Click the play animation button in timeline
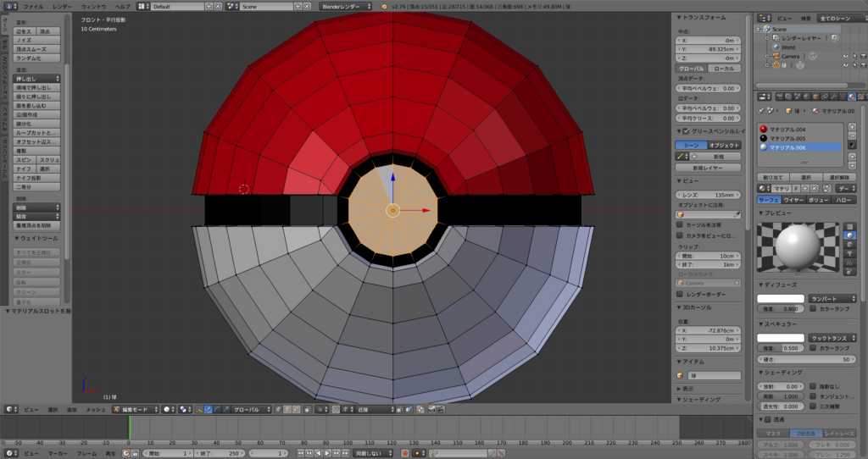Viewport: 868px width, 459px height. click(328, 453)
